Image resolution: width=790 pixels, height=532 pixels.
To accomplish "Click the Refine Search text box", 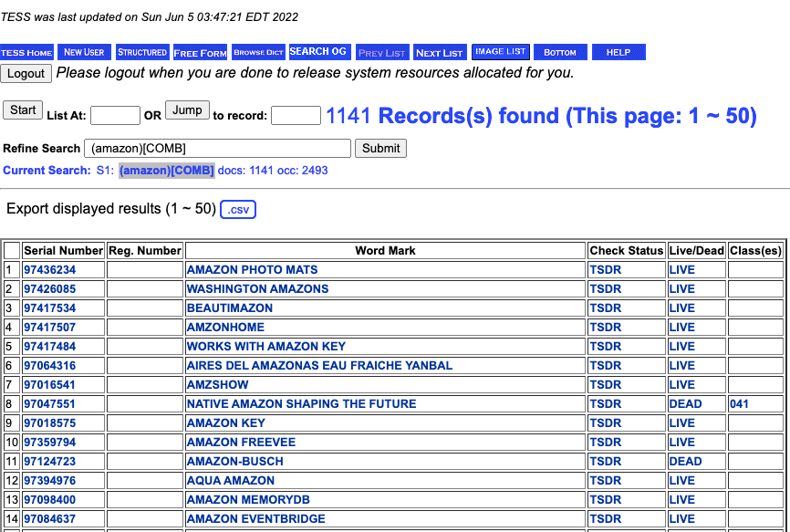I will tap(217, 148).
